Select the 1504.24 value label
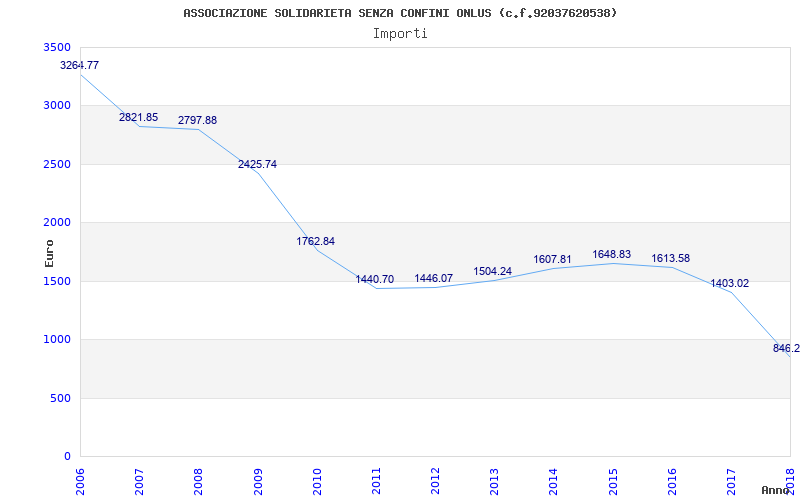Screen dimensions: 800x500 point(493,271)
